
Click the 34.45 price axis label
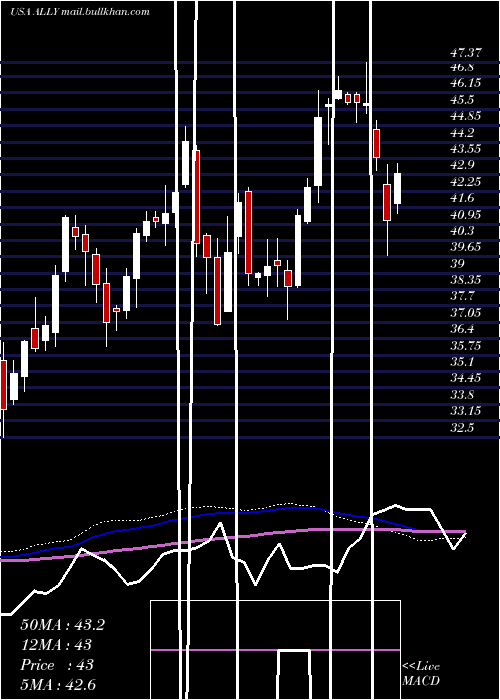click(466, 378)
